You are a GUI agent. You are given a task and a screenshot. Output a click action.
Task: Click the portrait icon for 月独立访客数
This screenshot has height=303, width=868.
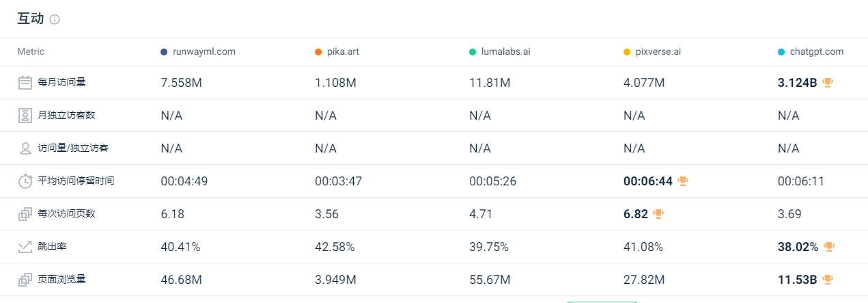point(25,116)
